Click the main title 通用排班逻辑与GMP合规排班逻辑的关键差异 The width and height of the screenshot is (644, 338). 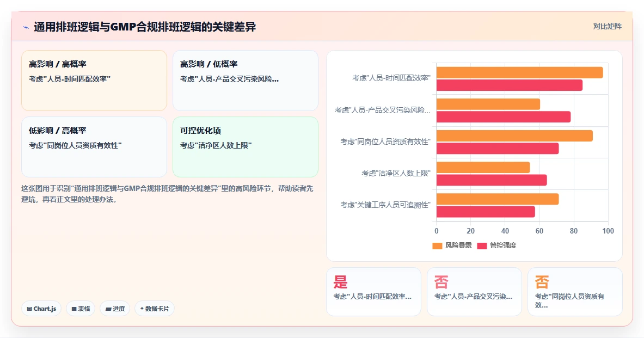[145, 27]
